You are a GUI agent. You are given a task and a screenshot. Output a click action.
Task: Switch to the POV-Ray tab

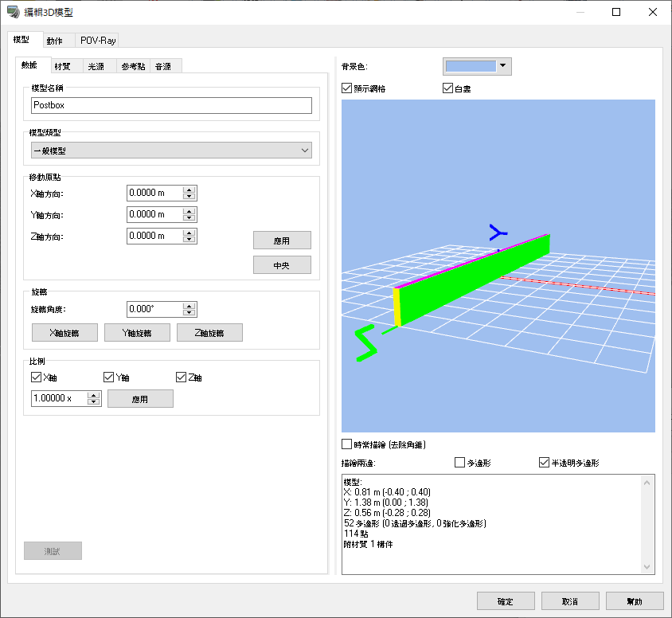[x=99, y=41]
